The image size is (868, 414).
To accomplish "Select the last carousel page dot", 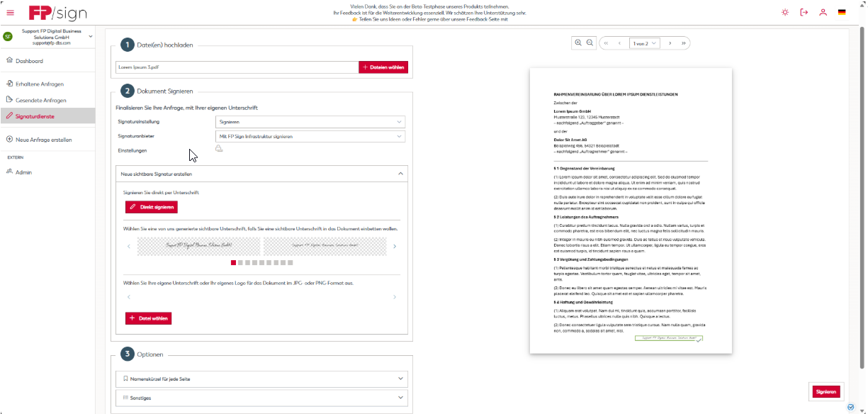I will click(290, 262).
